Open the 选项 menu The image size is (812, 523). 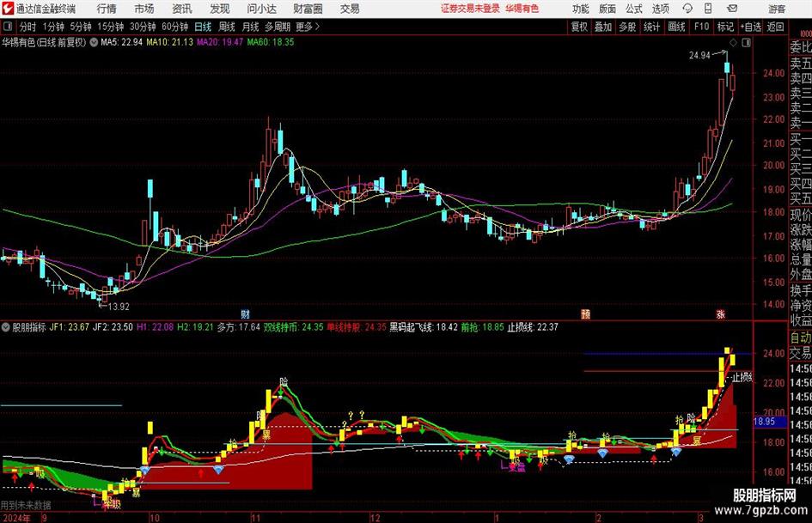pyautogui.click(x=660, y=9)
